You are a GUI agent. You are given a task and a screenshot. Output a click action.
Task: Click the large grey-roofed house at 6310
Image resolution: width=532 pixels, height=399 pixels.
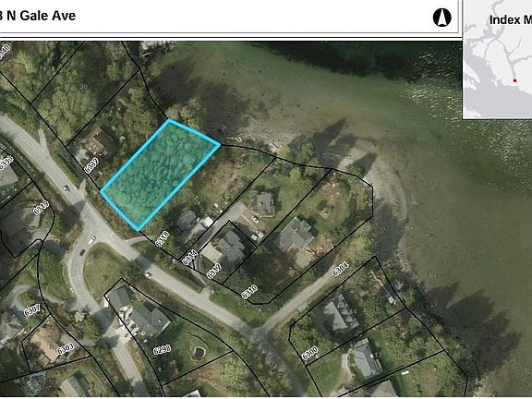click(295, 237)
